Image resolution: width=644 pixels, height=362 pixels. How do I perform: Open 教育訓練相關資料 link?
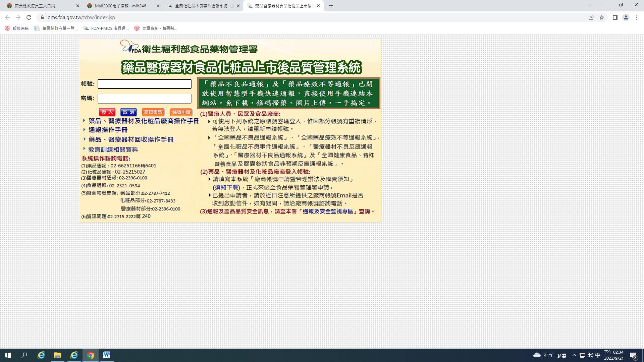coord(113,149)
